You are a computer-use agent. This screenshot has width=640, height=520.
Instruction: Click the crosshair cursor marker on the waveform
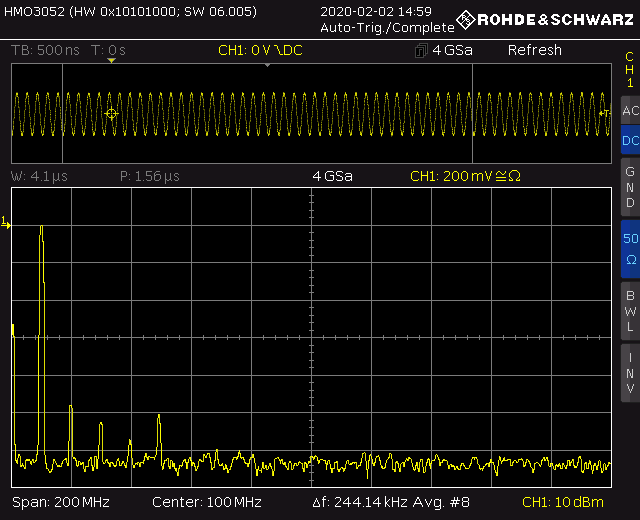(111, 114)
